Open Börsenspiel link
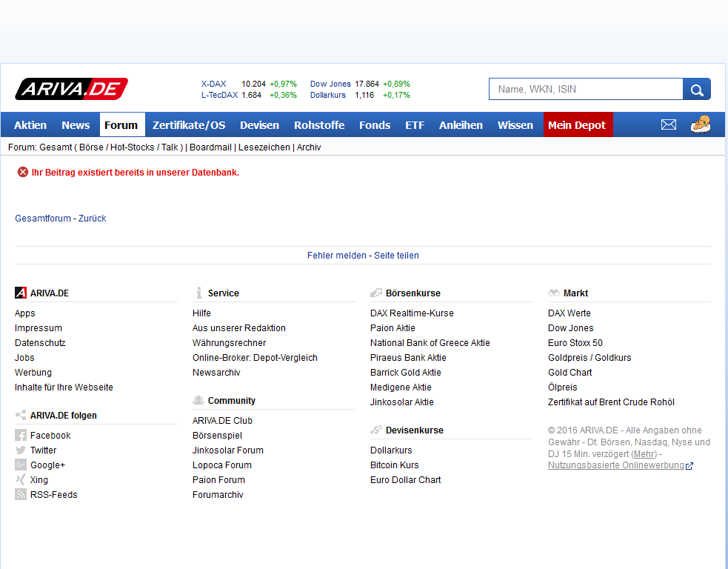Viewport: 728px width, 569px height. (x=217, y=436)
